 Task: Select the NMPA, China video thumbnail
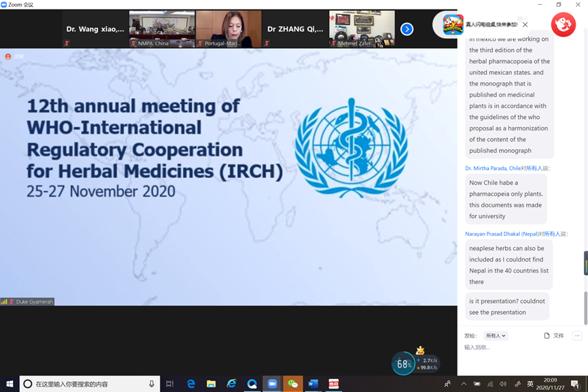pyautogui.click(x=162, y=29)
